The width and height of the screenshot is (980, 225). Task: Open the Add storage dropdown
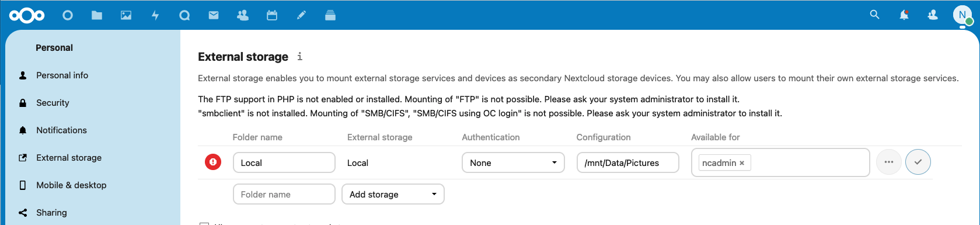(393, 194)
